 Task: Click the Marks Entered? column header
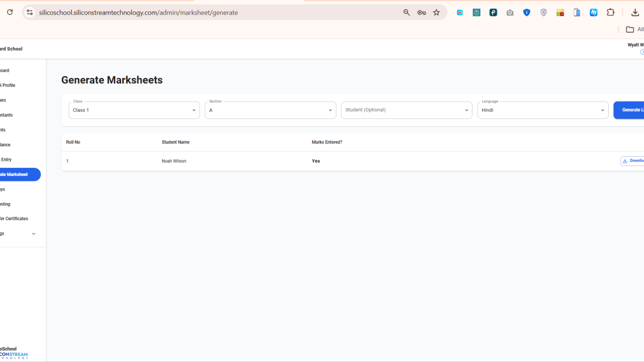pos(327,142)
